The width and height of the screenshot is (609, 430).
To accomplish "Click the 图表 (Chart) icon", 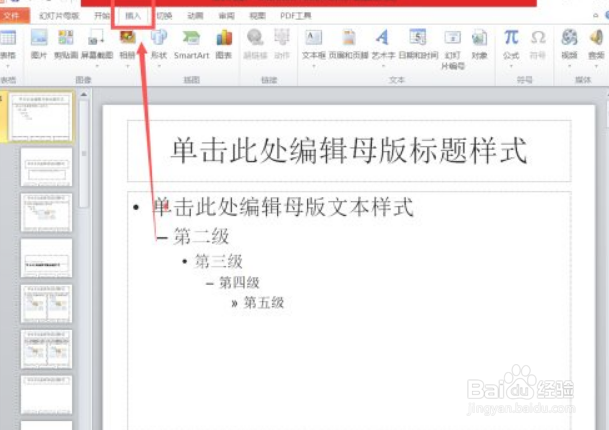I will [224, 38].
